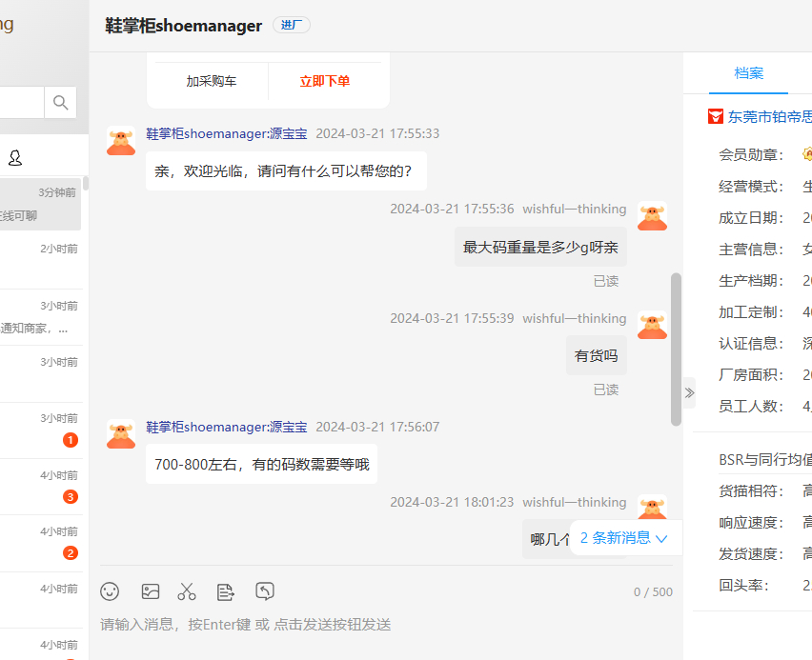Click the 700-800左右 reply bubble
The image size is (812, 660).
pyautogui.click(x=261, y=465)
